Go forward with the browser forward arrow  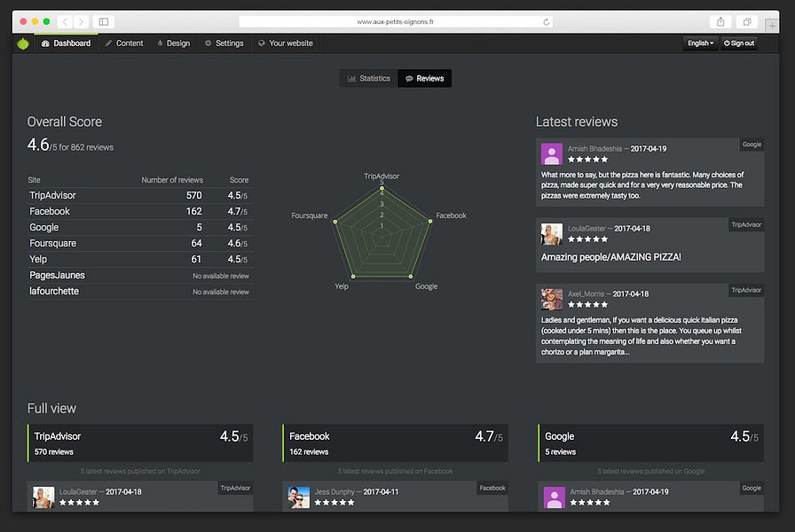pos(81,21)
